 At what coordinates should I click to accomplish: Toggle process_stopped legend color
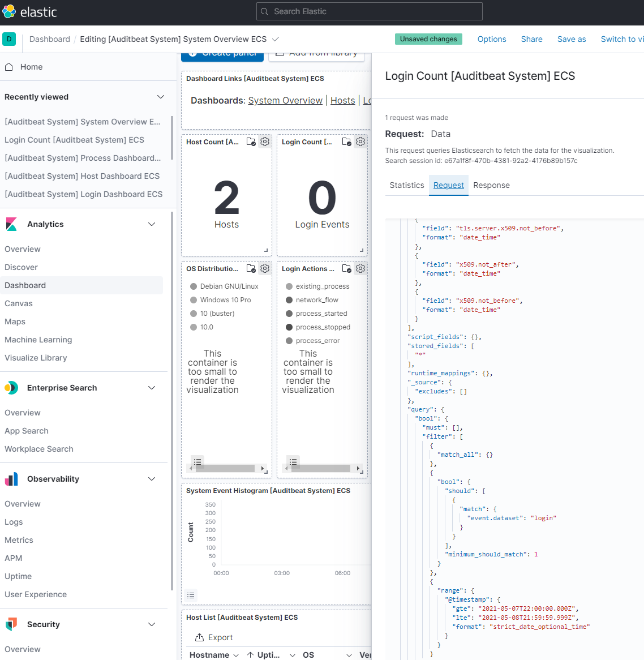289,327
